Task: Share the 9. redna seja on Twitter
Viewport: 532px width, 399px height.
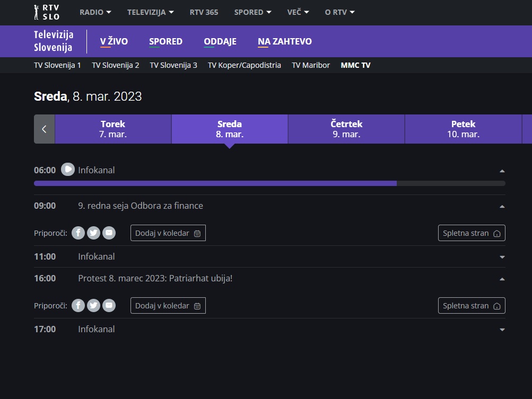Action: (93, 233)
